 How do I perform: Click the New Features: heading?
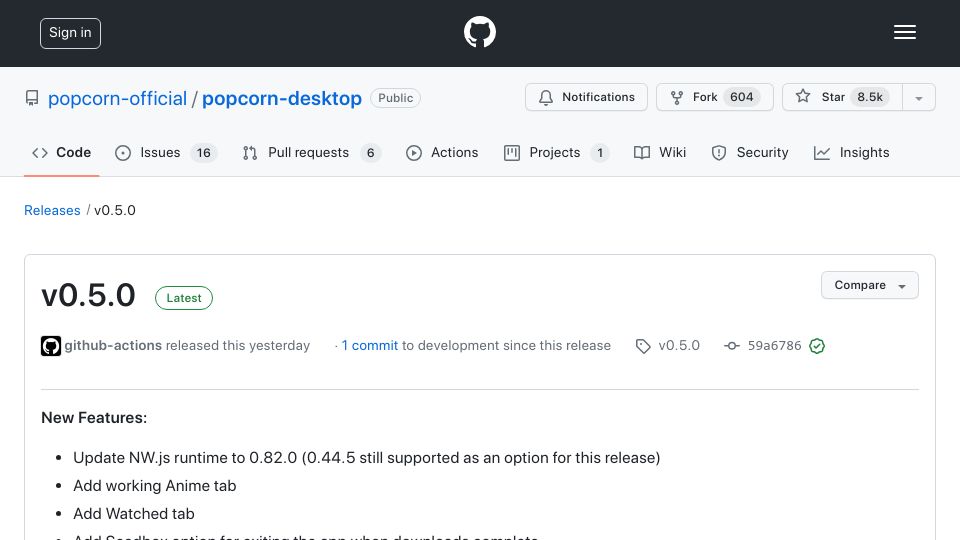94,418
